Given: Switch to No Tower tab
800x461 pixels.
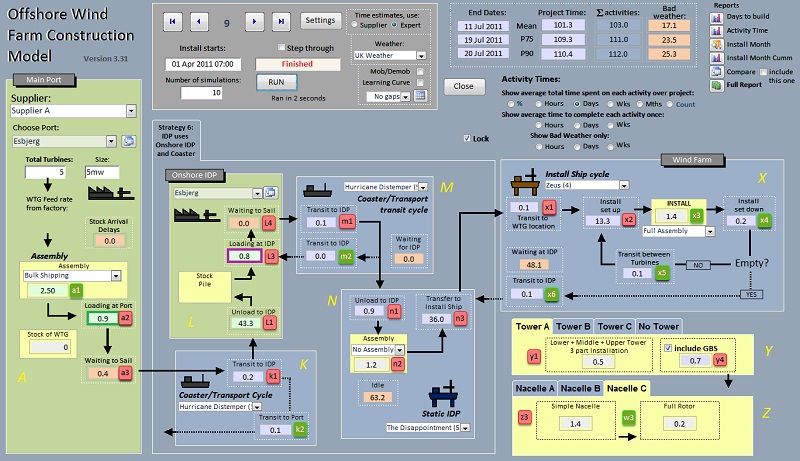Looking at the screenshot, I should click(658, 326).
